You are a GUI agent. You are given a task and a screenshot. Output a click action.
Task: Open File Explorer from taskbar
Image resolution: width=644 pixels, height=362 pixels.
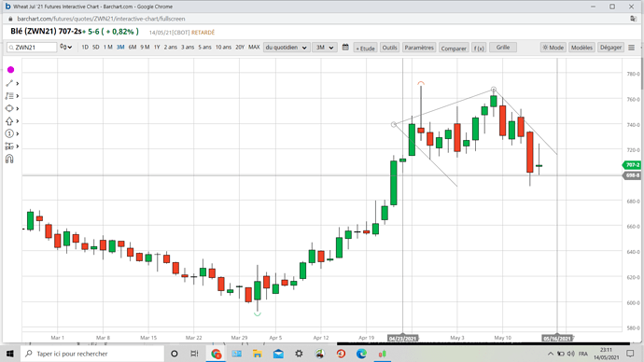[x=257, y=354]
